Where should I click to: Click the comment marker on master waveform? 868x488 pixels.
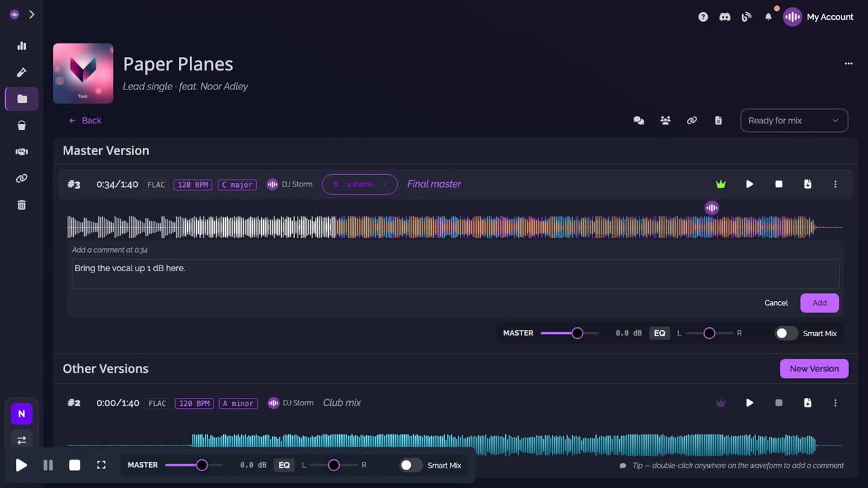click(x=711, y=208)
